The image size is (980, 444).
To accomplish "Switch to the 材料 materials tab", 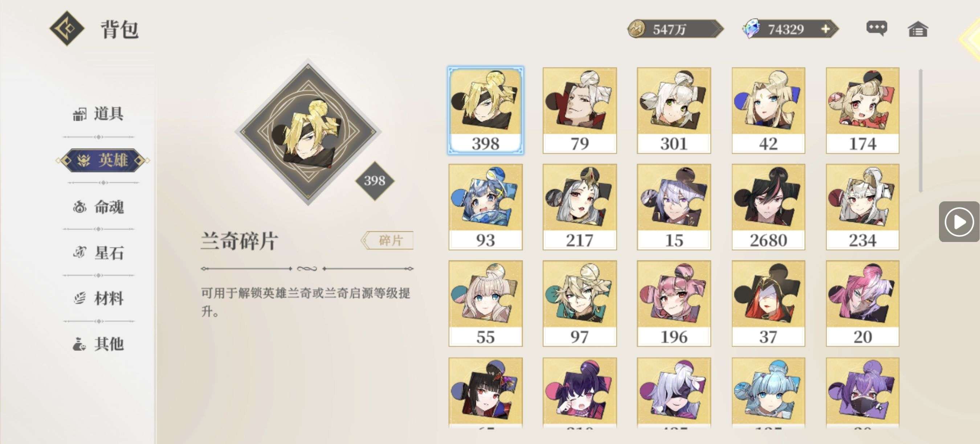I will point(98,299).
